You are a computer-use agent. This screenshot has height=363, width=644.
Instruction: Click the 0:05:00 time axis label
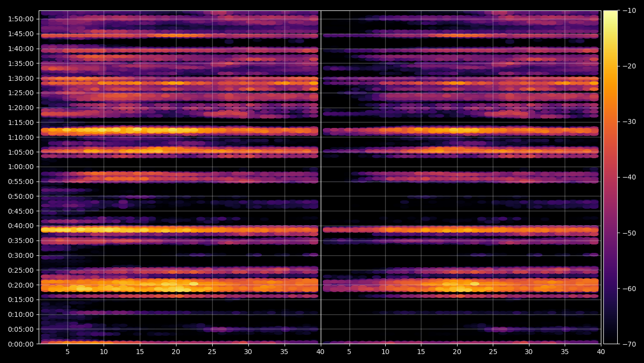point(21,329)
